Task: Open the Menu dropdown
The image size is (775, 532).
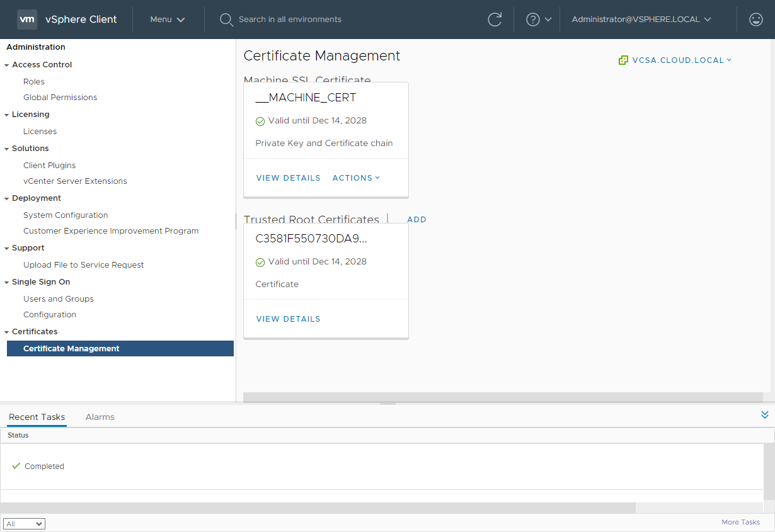Action: (x=168, y=20)
